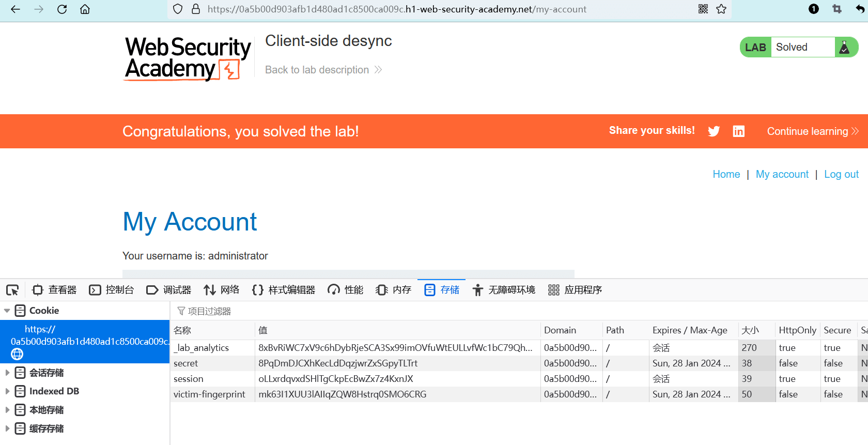Select the victim-fingerprint cookie row
The image size is (868, 445).
point(209,394)
